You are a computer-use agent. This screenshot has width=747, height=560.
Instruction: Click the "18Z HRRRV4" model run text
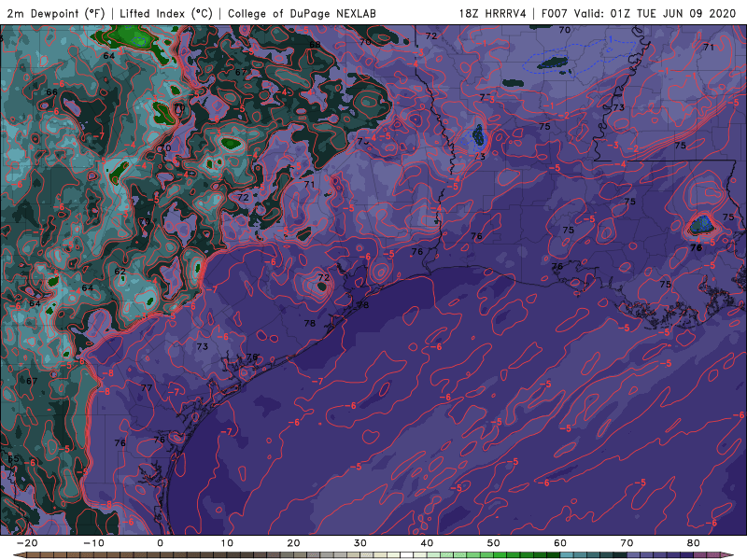[493, 13]
